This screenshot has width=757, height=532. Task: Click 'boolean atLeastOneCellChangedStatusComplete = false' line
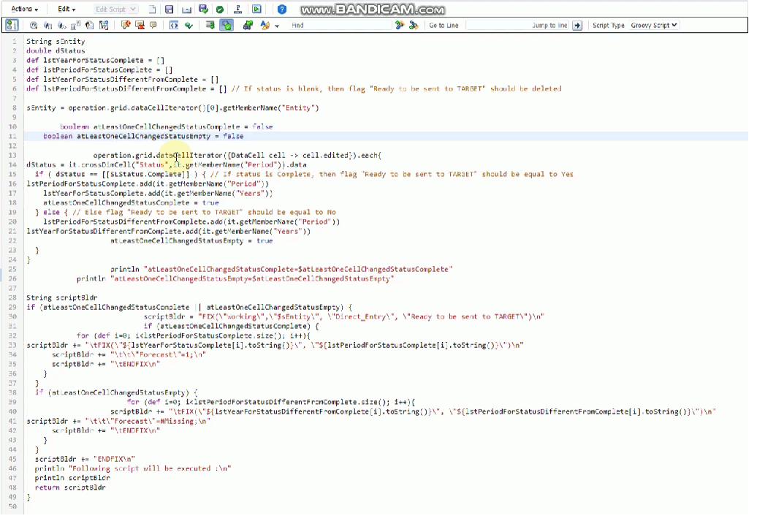pos(167,126)
